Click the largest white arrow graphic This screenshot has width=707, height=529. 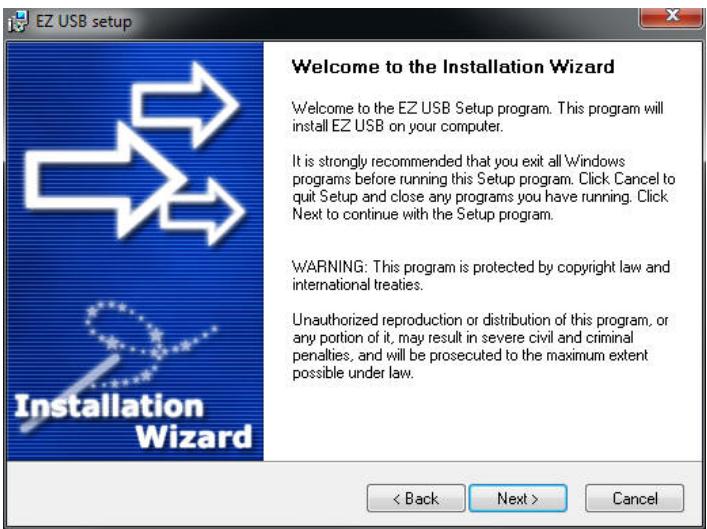point(106,180)
